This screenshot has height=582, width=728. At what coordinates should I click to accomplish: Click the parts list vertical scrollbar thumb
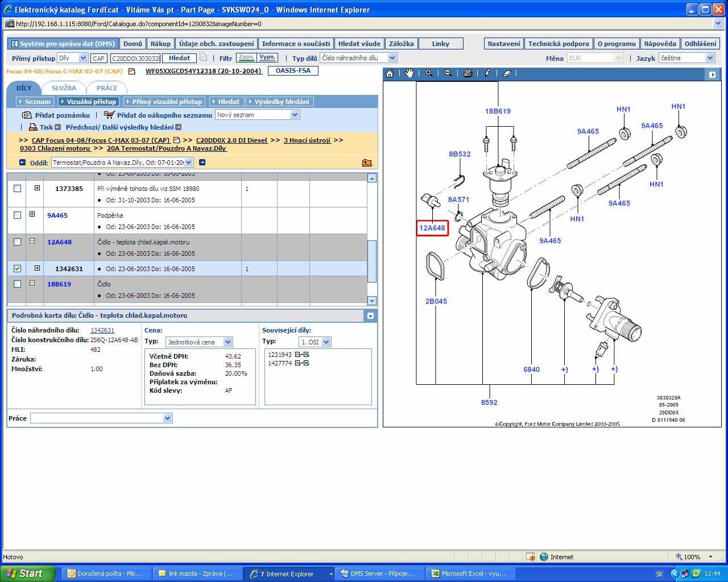372,261
